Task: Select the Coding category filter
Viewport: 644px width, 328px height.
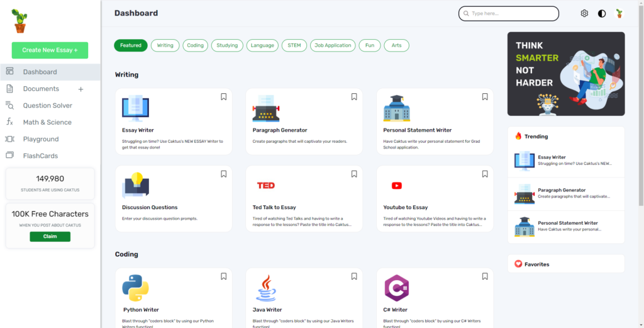Action: point(196,45)
